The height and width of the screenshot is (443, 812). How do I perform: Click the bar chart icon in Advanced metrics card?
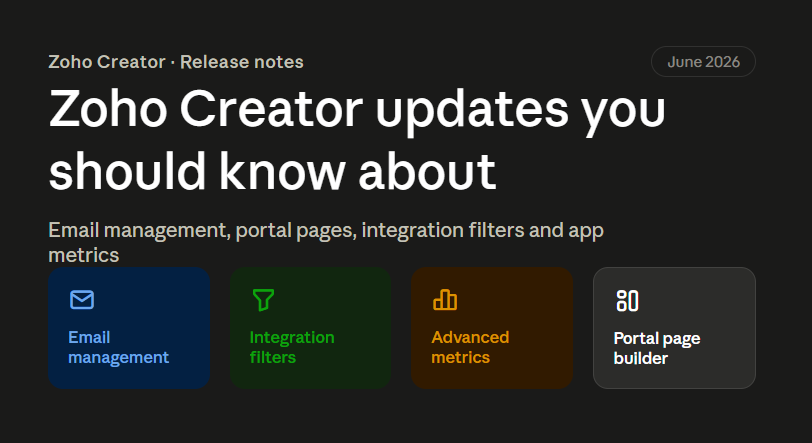pos(445,300)
